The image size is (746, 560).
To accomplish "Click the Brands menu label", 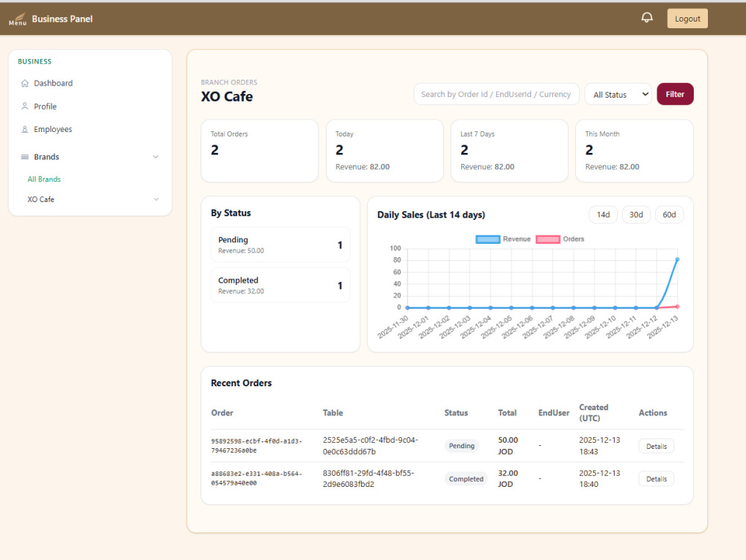I will click(x=46, y=157).
